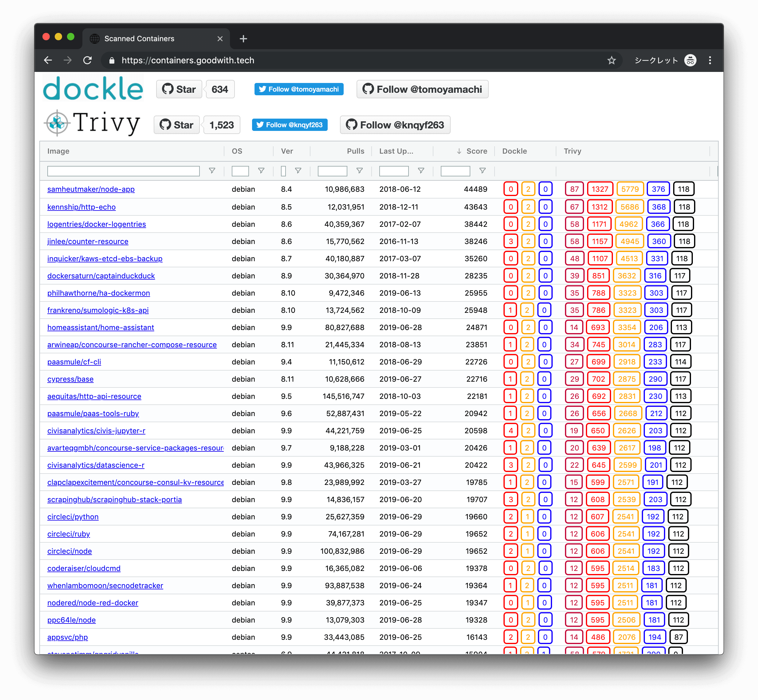Open the Score column filter funnel
The image size is (758, 700).
[x=482, y=171]
